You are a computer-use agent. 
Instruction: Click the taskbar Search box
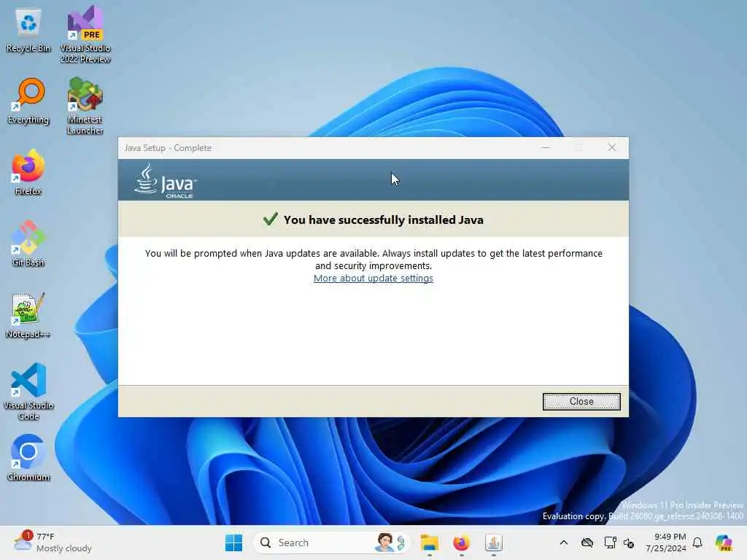pyautogui.click(x=332, y=542)
